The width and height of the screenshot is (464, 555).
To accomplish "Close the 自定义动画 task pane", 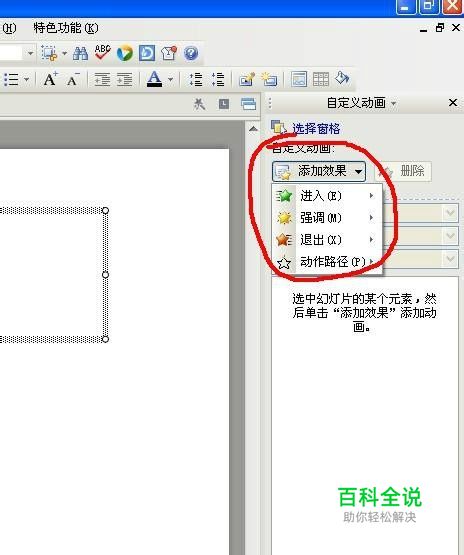I will (x=453, y=103).
